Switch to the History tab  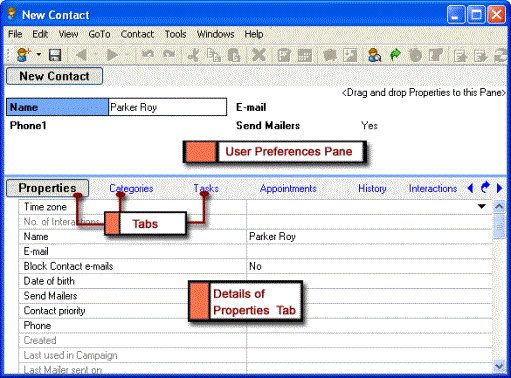point(372,188)
